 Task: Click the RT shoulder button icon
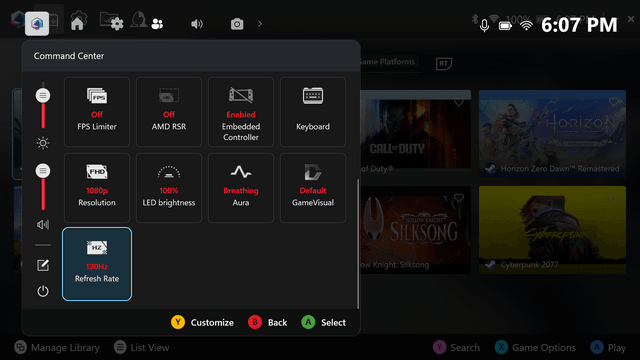(444, 63)
